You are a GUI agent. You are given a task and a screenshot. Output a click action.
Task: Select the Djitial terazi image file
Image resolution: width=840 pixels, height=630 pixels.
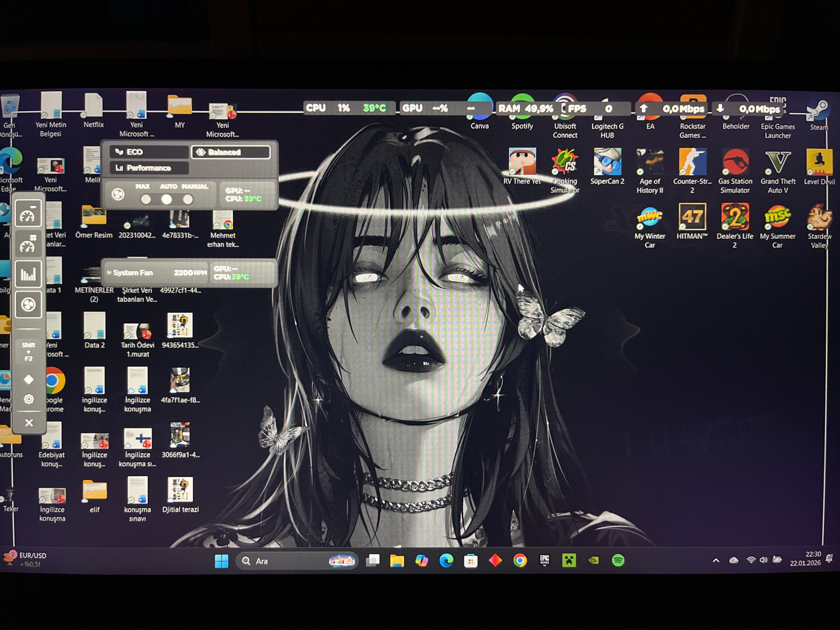coord(180,495)
